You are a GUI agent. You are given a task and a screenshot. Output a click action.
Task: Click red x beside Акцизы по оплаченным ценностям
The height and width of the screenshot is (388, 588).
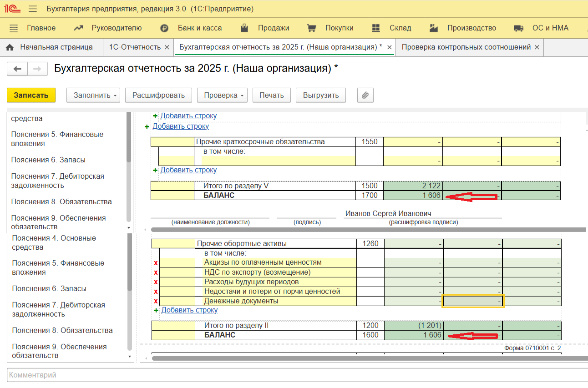pos(156,262)
